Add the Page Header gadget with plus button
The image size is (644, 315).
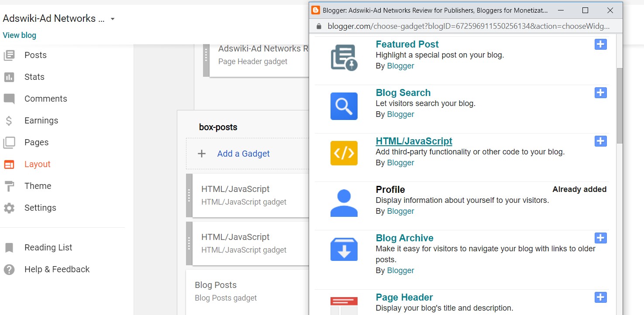601,297
